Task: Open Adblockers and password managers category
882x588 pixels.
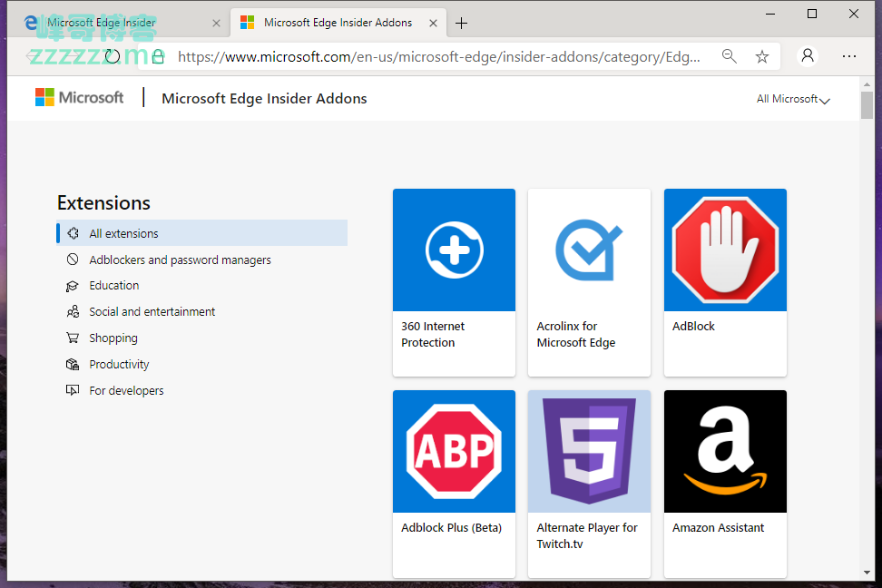Action: tap(180, 260)
